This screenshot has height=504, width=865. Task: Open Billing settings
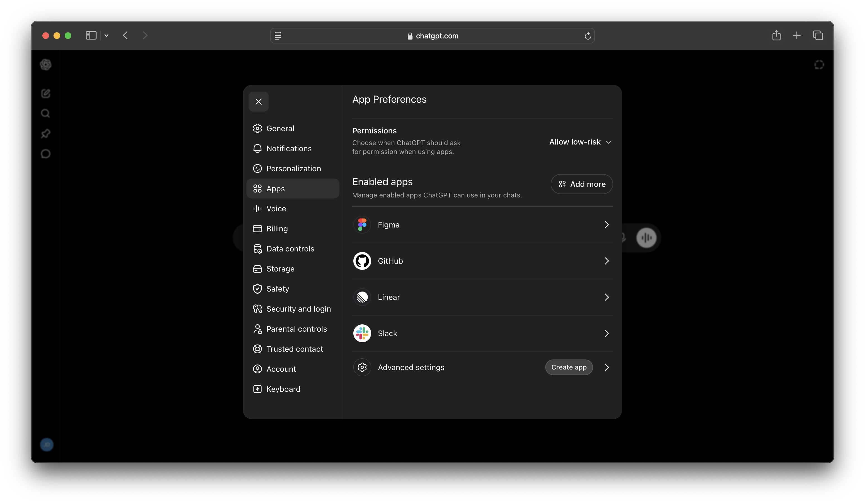pos(293,229)
